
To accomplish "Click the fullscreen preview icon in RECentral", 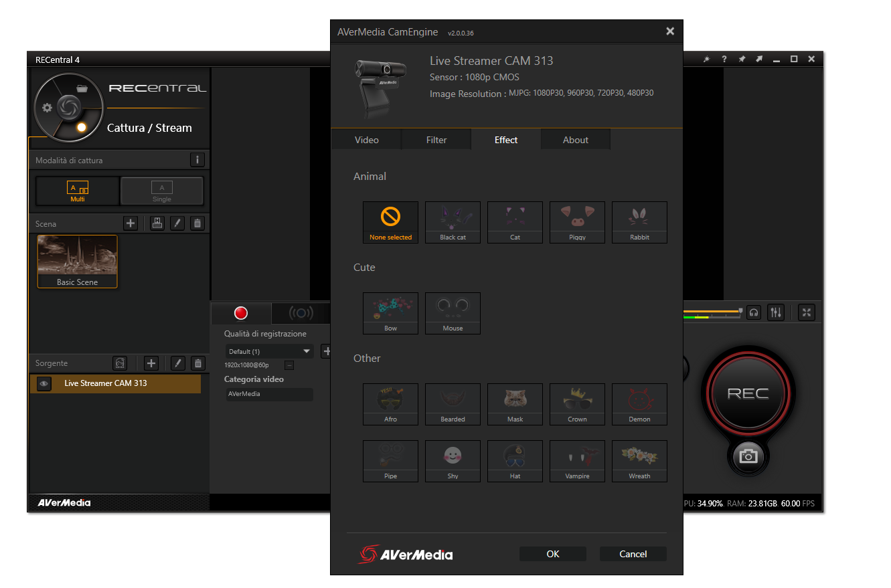I will 807,312.
